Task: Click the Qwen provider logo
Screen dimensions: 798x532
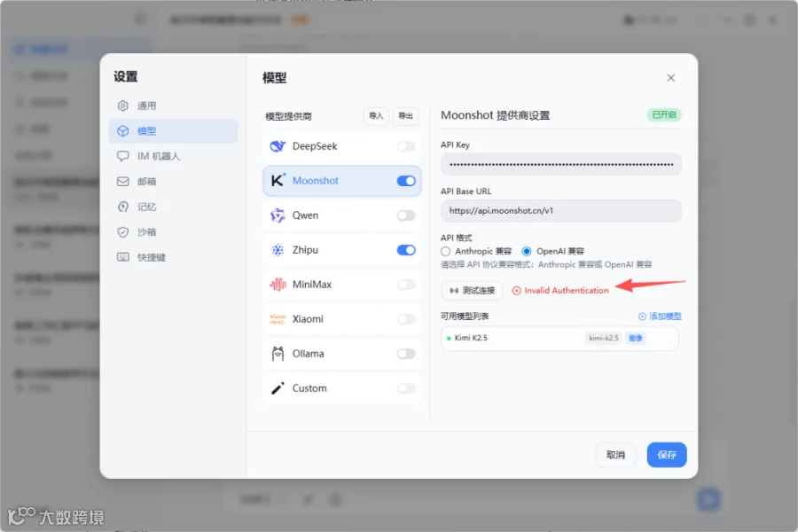Action: pos(278,215)
